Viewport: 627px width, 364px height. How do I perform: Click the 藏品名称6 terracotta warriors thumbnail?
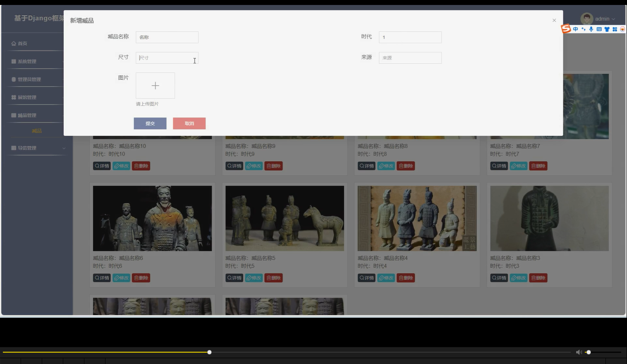152,218
